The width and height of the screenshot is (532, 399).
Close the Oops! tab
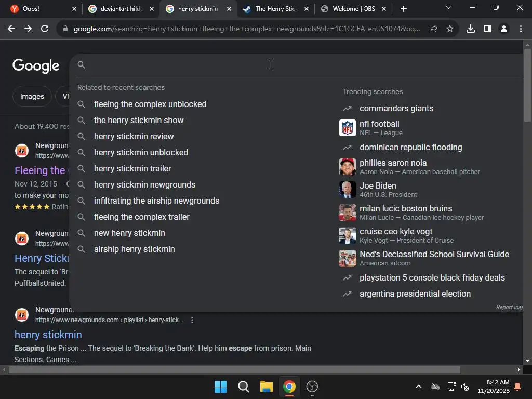74,9
